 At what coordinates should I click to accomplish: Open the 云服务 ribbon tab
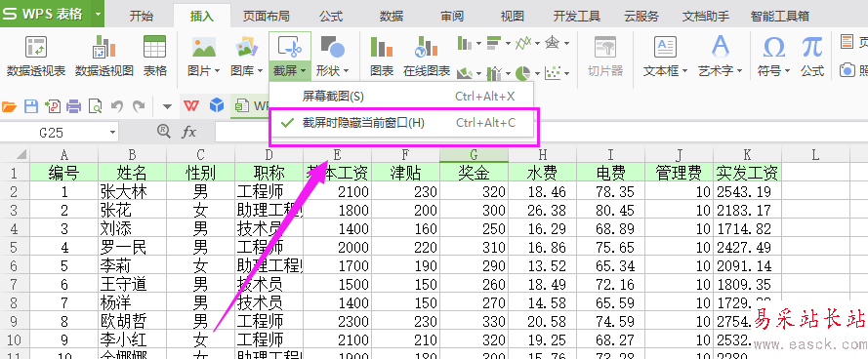click(641, 16)
